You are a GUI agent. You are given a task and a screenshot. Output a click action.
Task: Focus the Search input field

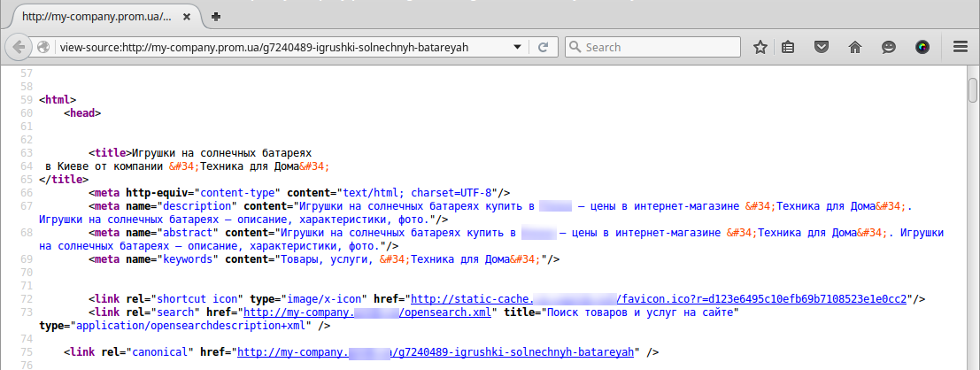point(660,47)
